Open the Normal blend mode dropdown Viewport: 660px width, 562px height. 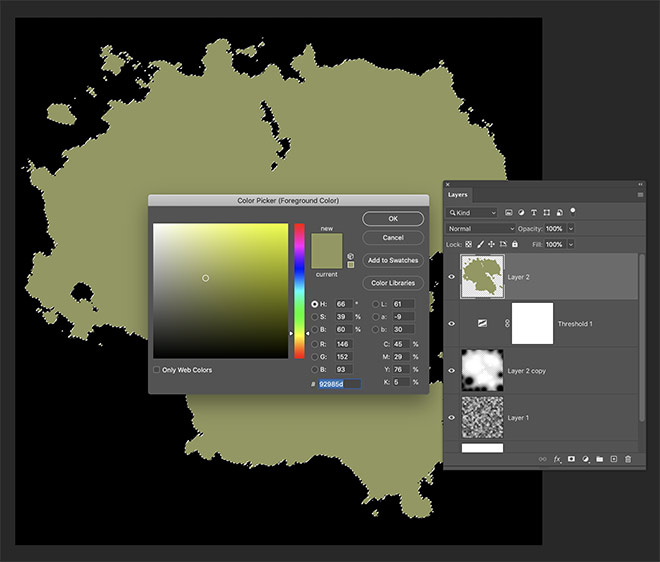[x=481, y=229]
